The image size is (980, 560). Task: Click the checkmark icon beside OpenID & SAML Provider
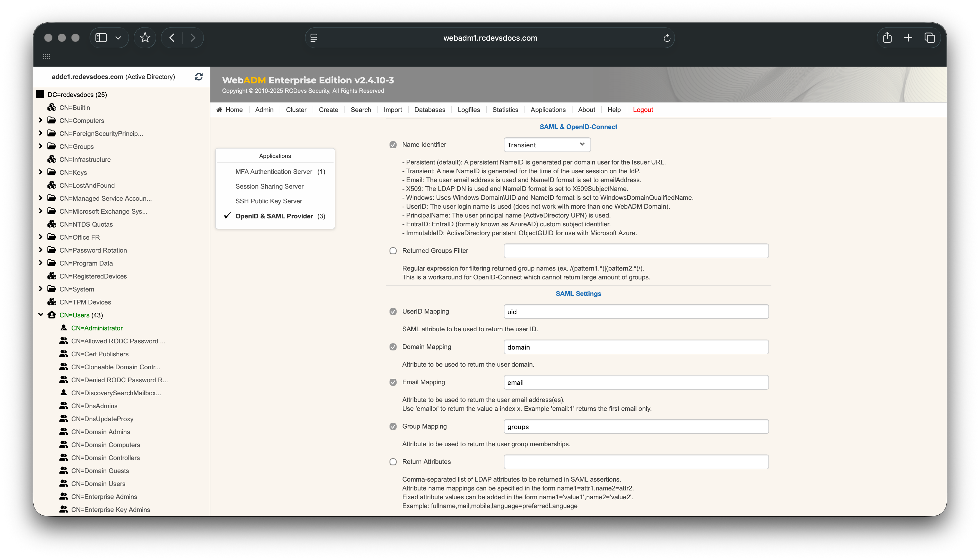[x=227, y=216]
